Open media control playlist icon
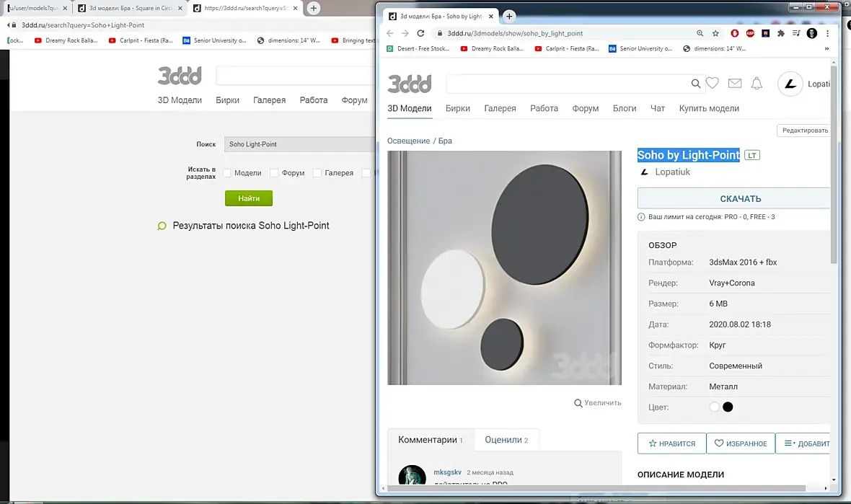 point(796,33)
